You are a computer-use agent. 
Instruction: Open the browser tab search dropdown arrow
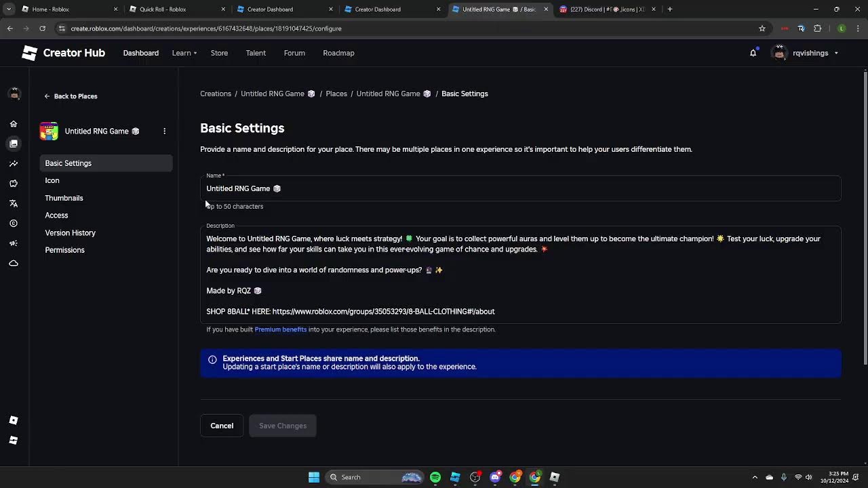pos(8,9)
